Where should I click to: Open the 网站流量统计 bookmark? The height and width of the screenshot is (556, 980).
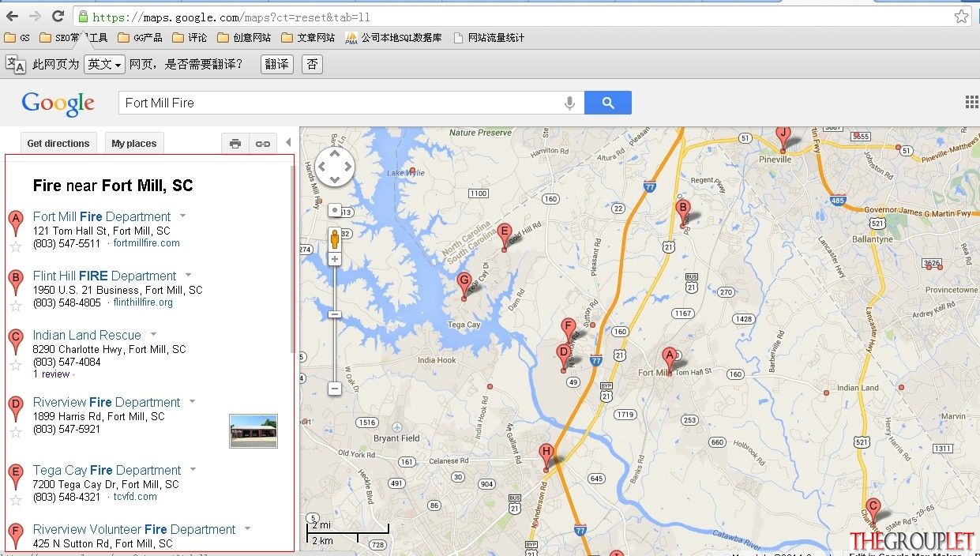tap(489, 37)
